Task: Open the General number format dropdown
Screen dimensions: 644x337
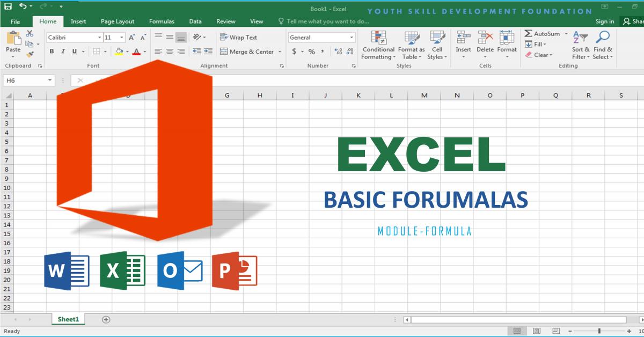Action: 352,38
